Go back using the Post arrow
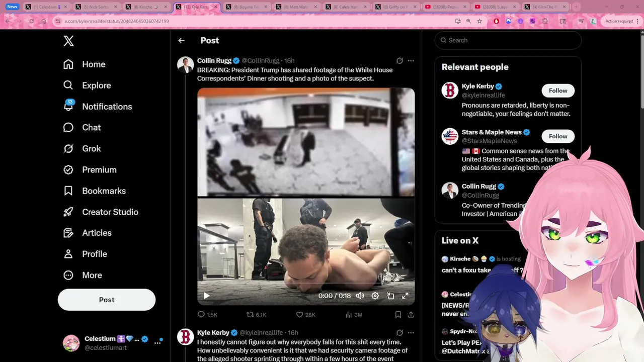 (182, 41)
